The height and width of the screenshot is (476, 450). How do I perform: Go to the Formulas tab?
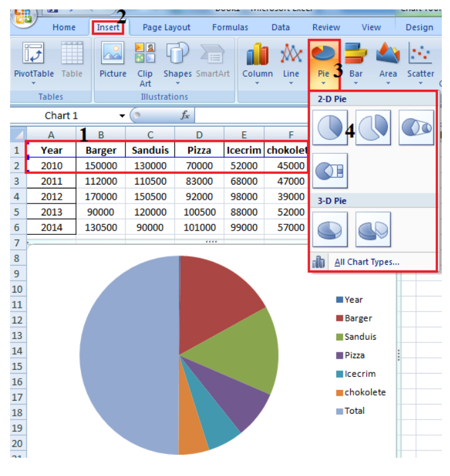[x=230, y=28]
